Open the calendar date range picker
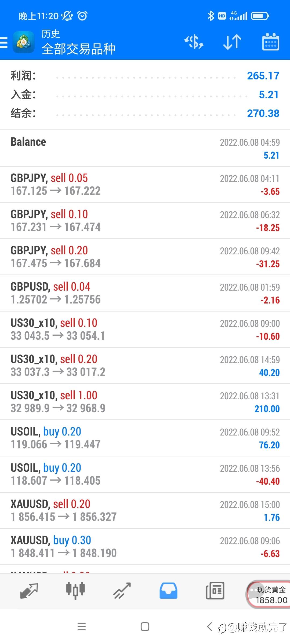290x644 pixels. coord(270,42)
